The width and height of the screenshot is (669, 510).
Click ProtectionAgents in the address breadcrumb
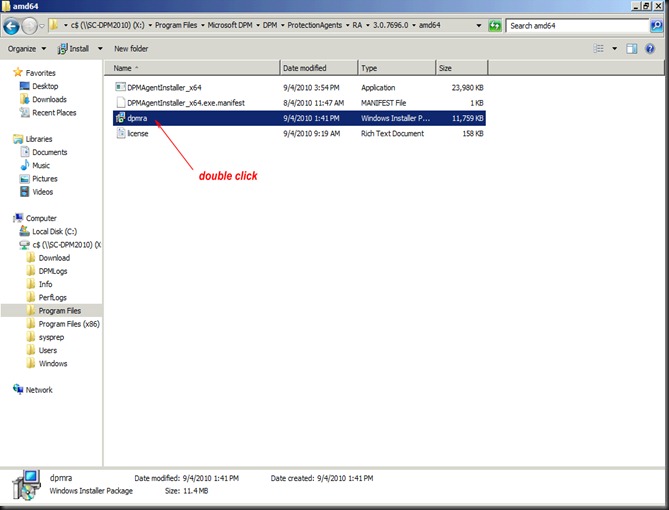pyautogui.click(x=314, y=25)
